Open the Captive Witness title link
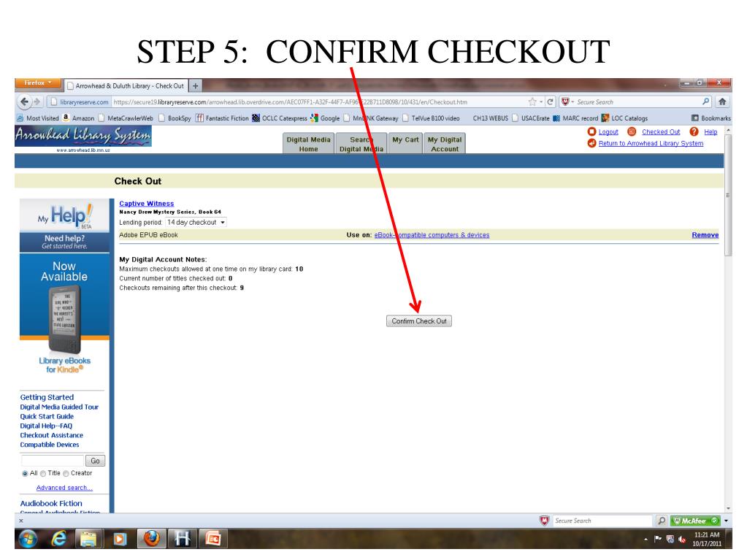The width and height of the screenshot is (747, 560). coord(146,203)
